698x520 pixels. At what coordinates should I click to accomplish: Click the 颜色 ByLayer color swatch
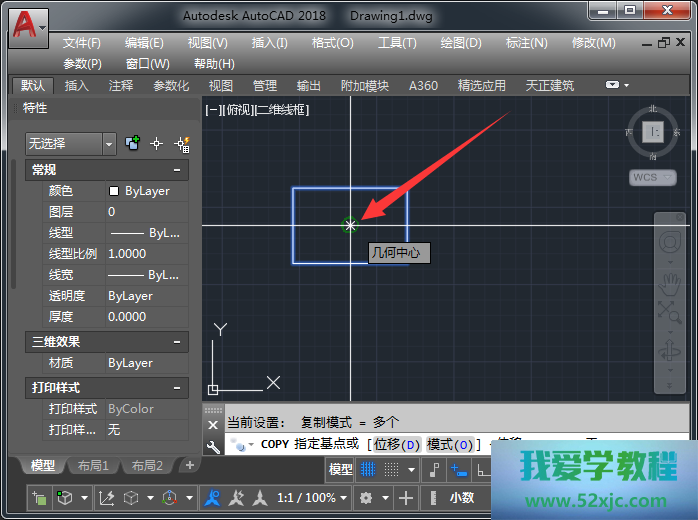click(x=114, y=191)
